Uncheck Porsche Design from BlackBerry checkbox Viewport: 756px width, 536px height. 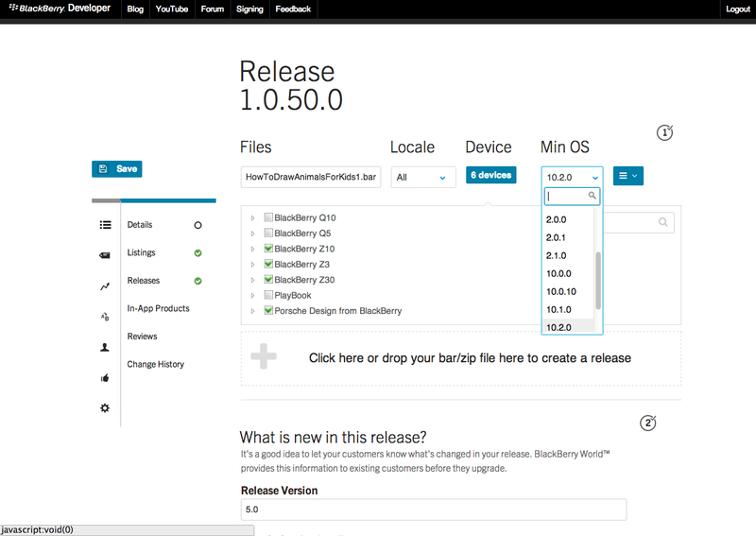[268, 310]
